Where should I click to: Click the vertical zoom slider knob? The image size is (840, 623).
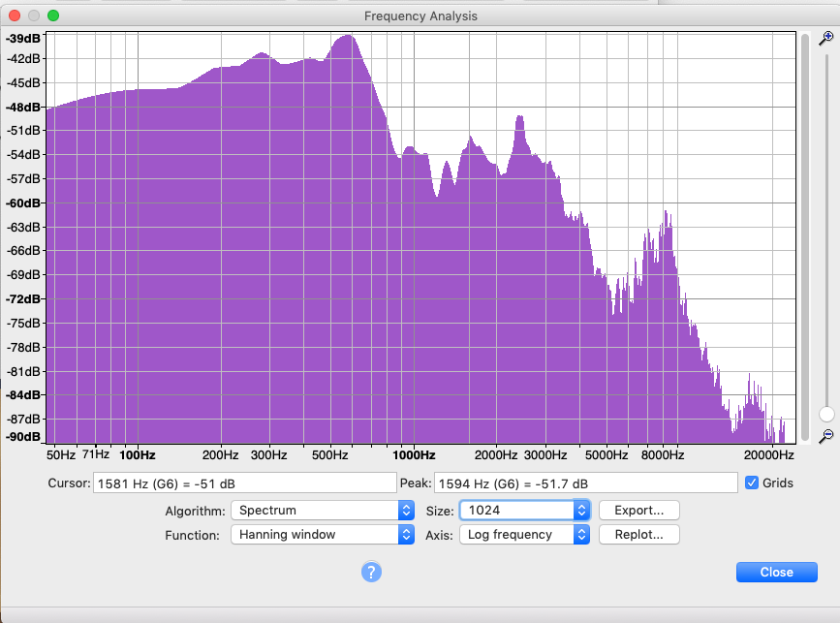(x=826, y=414)
